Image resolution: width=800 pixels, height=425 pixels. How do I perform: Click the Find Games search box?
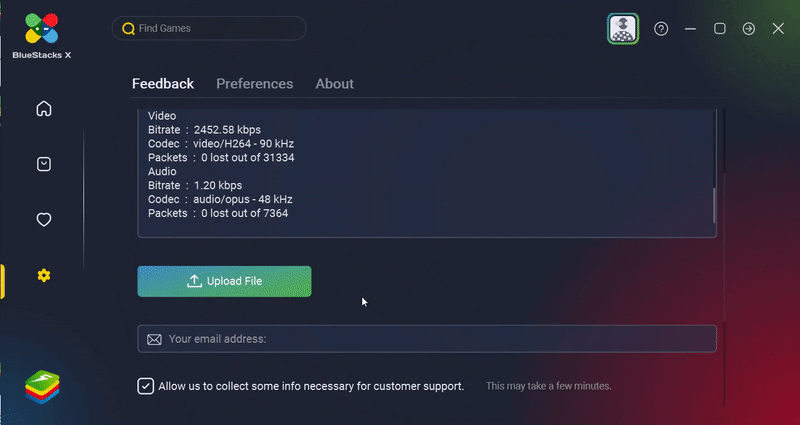pyautogui.click(x=209, y=28)
